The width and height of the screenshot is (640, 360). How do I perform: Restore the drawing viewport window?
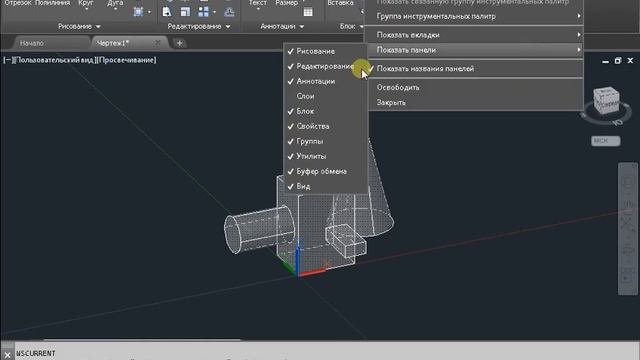[x=618, y=60]
